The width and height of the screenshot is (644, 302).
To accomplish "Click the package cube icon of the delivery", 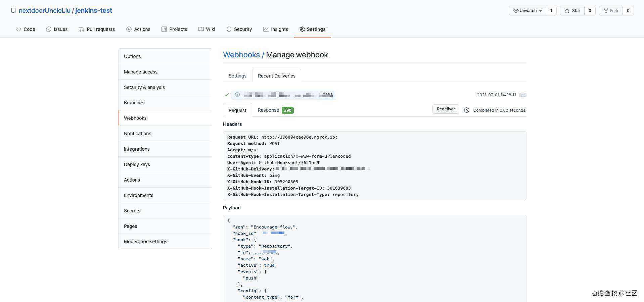I will [237, 95].
